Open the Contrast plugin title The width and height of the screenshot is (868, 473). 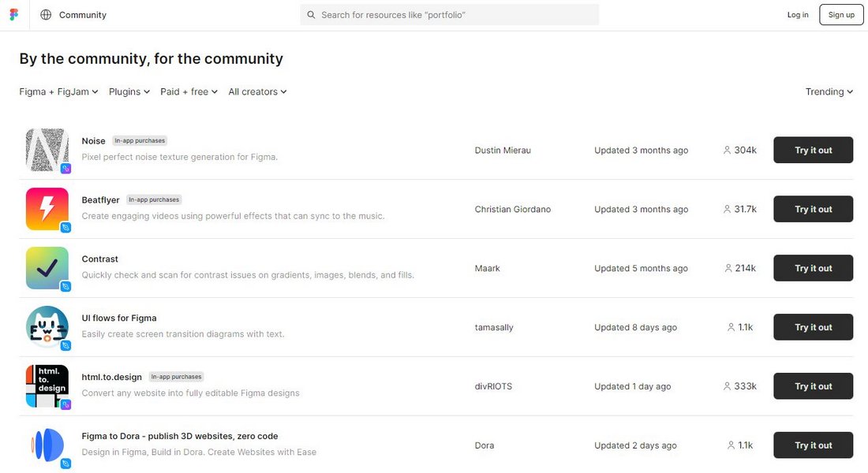(x=99, y=259)
